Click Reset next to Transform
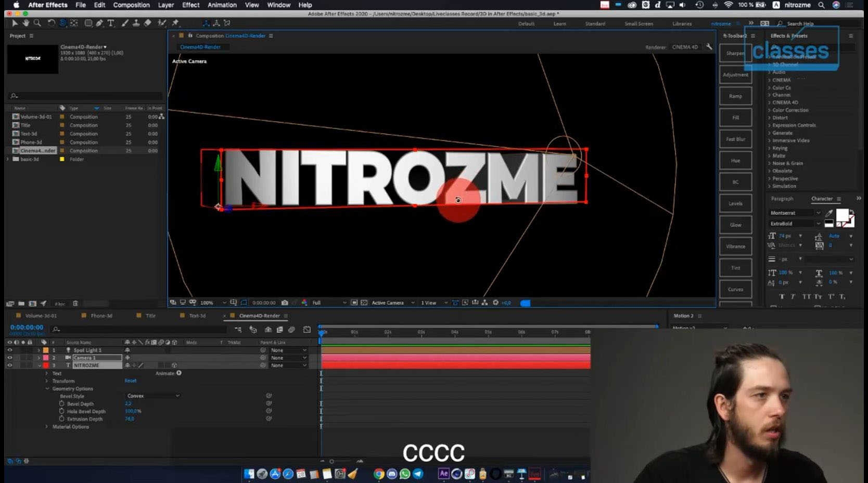The height and width of the screenshot is (483, 868). tap(130, 381)
